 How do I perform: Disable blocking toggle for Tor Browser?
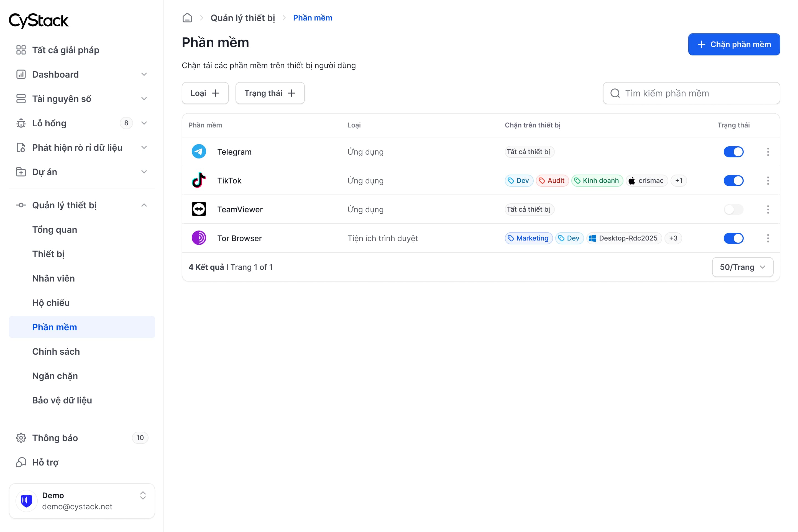point(733,238)
